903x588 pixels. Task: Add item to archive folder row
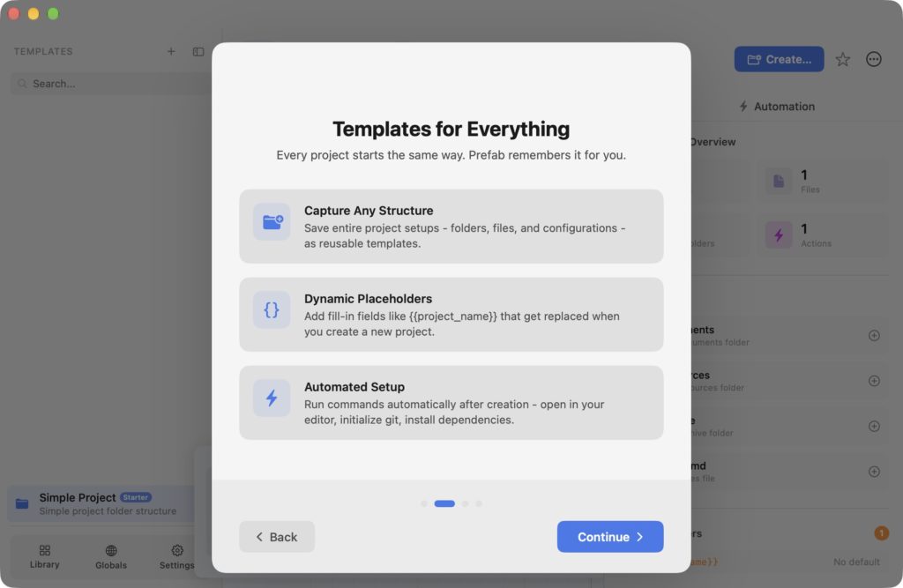coord(874,426)
